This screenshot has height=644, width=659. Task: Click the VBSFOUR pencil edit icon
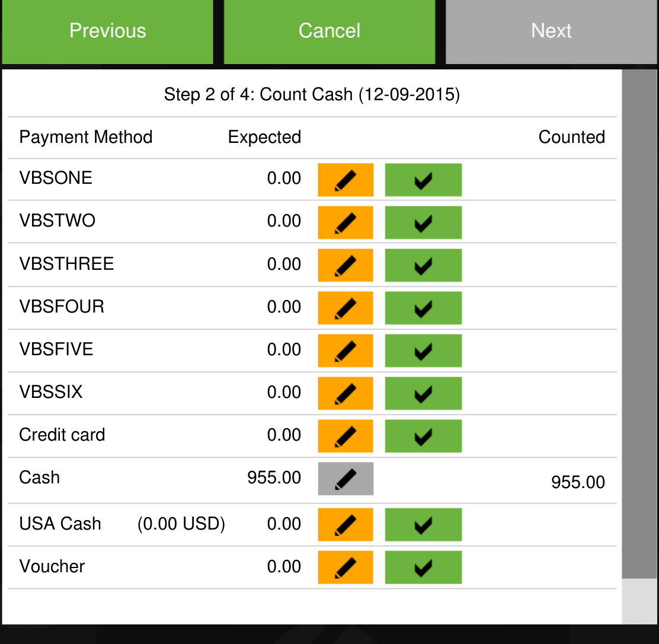pyautogui.click(x=346, y=308)
